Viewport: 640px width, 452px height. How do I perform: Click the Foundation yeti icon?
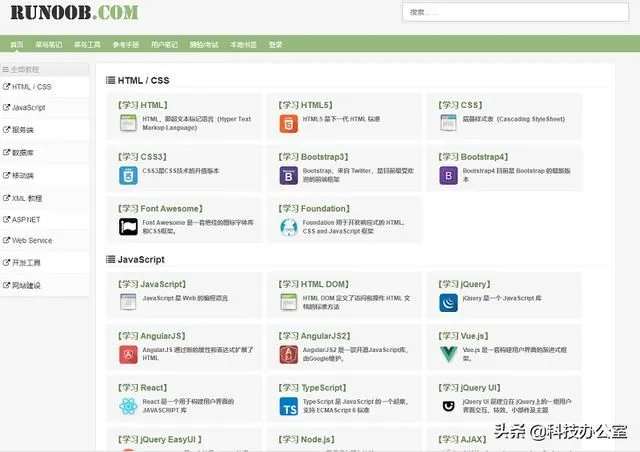[289, 227]
